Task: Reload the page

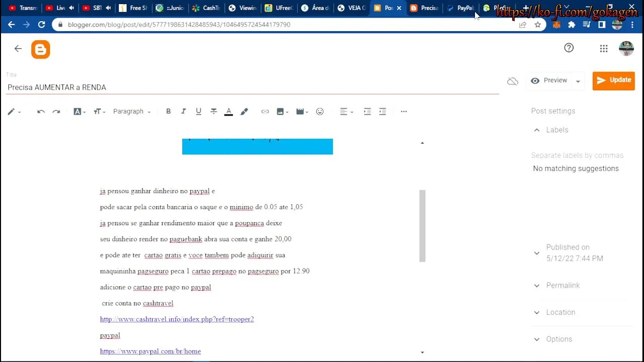Action: click(41, 24)
